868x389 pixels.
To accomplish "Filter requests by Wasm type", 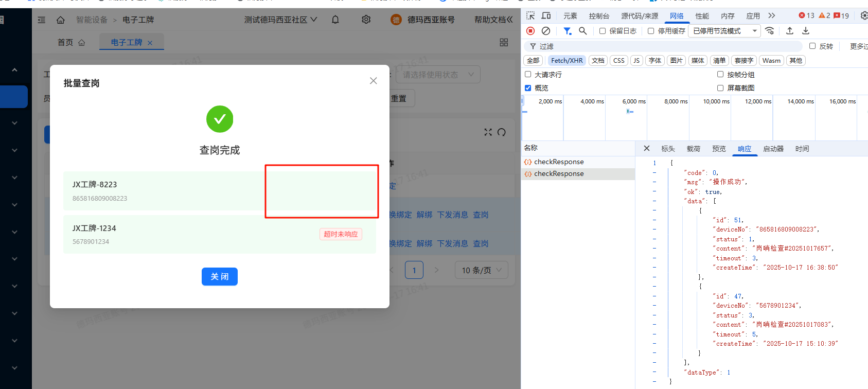I will click(x=771, y=60).
